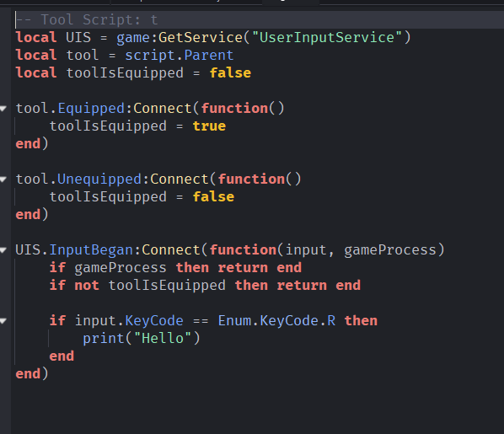The image size is (504, 434).
Task: Click the InputBegan event name
Action: 91,250
